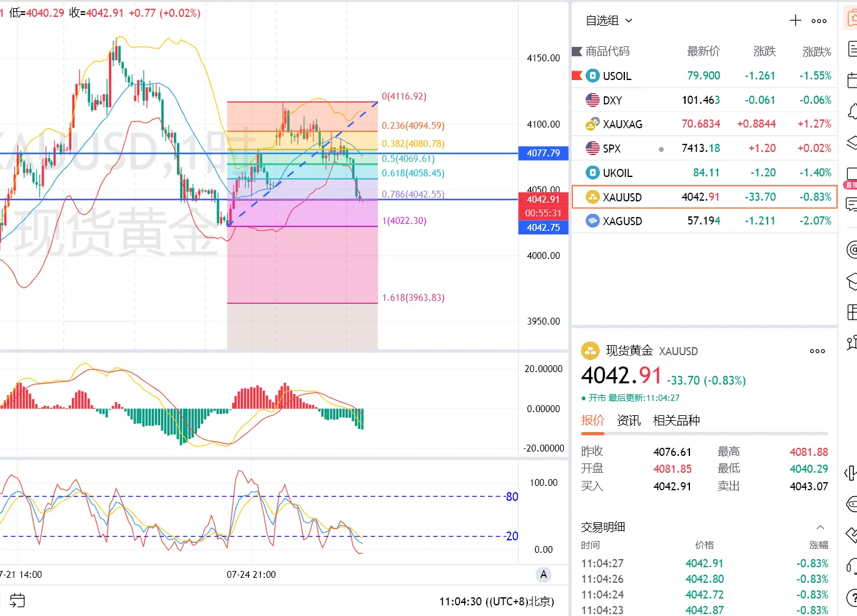Click the XAUXAG symbol logo
This screenshot has width=857, height=616.
click(x=592, y=124)
